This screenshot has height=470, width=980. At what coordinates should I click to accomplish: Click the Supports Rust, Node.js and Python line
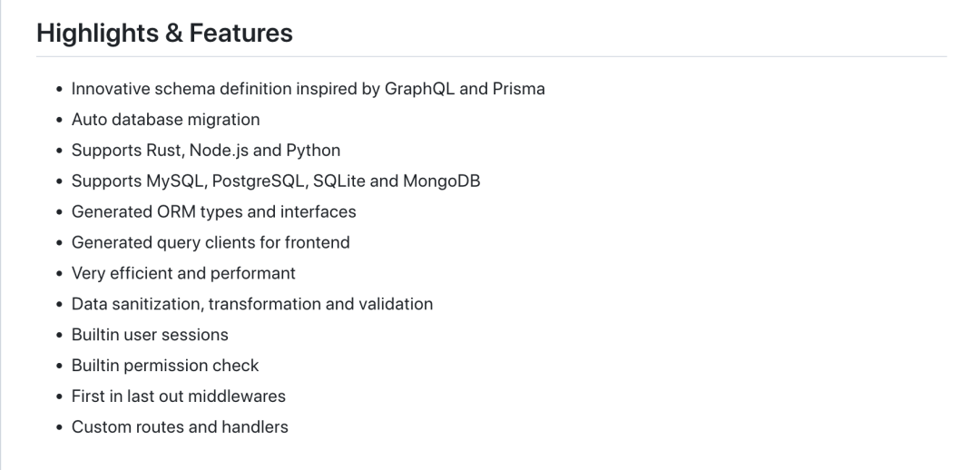[x=206, y=150]
